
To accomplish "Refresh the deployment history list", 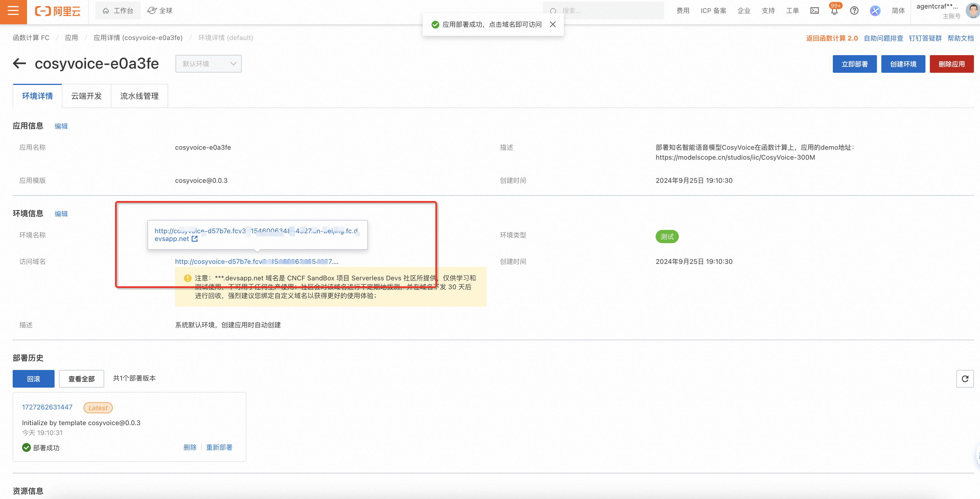I will [965, 379].
